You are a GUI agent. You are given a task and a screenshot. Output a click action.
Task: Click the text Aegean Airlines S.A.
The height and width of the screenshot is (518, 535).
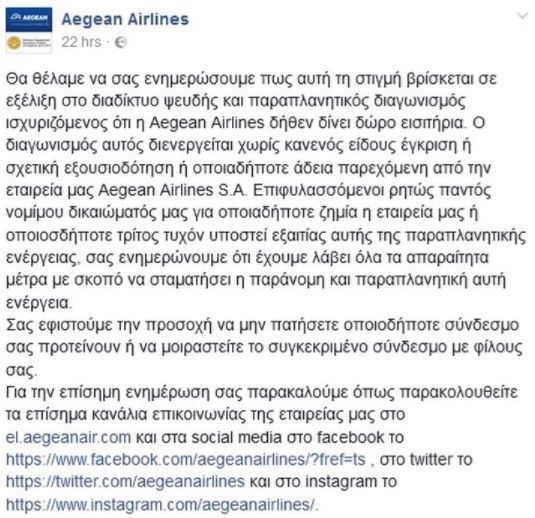[172, 190]
